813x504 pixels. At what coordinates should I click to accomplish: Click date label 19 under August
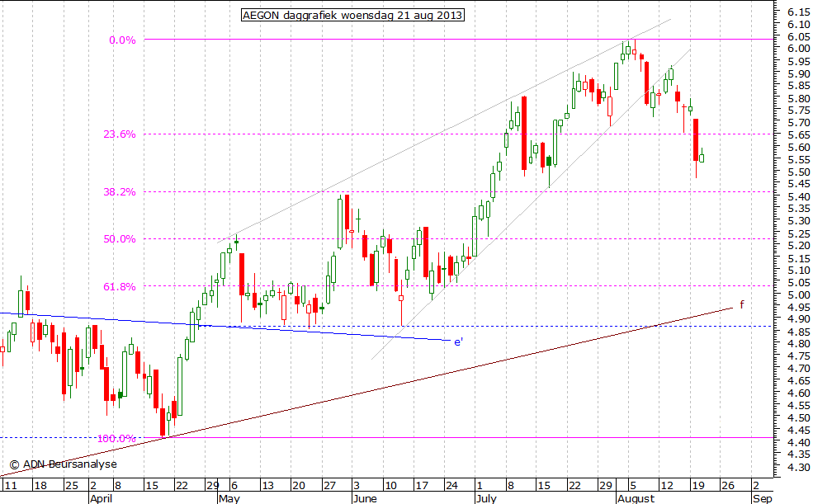[698, 486]
